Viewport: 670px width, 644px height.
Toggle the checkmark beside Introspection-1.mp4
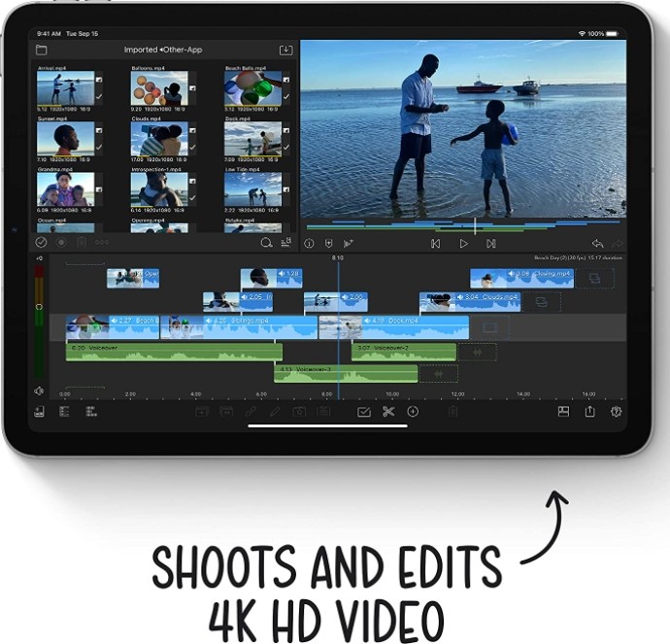click(x=192, y=198)
